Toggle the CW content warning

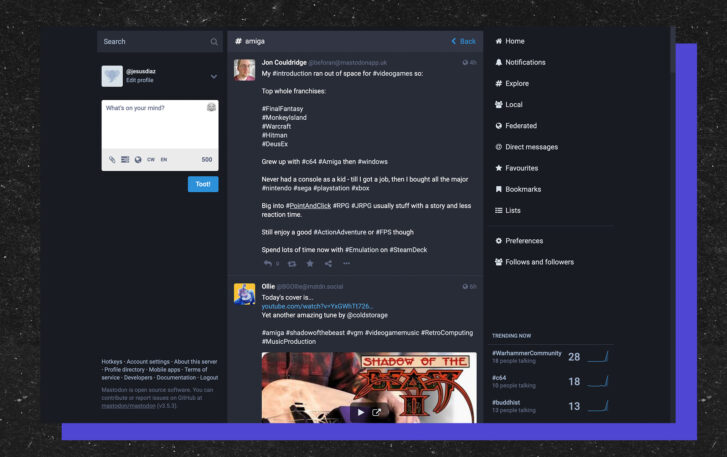pyautogui.click(x=151, y=159)
